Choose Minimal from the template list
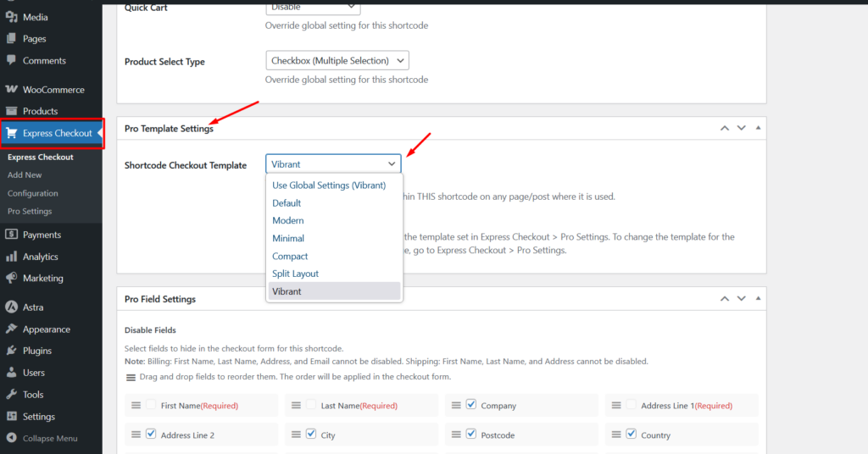This screenshot has width=868, height=454. (x=288, y=239)
